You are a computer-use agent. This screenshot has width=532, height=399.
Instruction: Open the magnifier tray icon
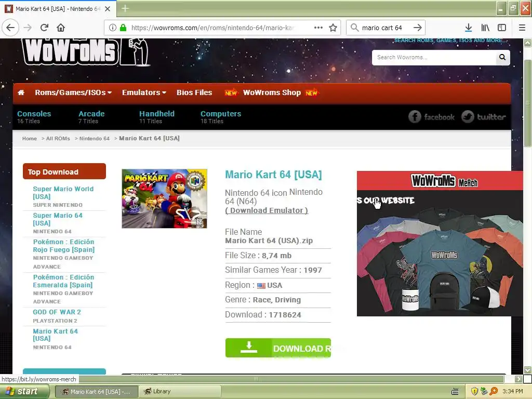tap(494, 391)
